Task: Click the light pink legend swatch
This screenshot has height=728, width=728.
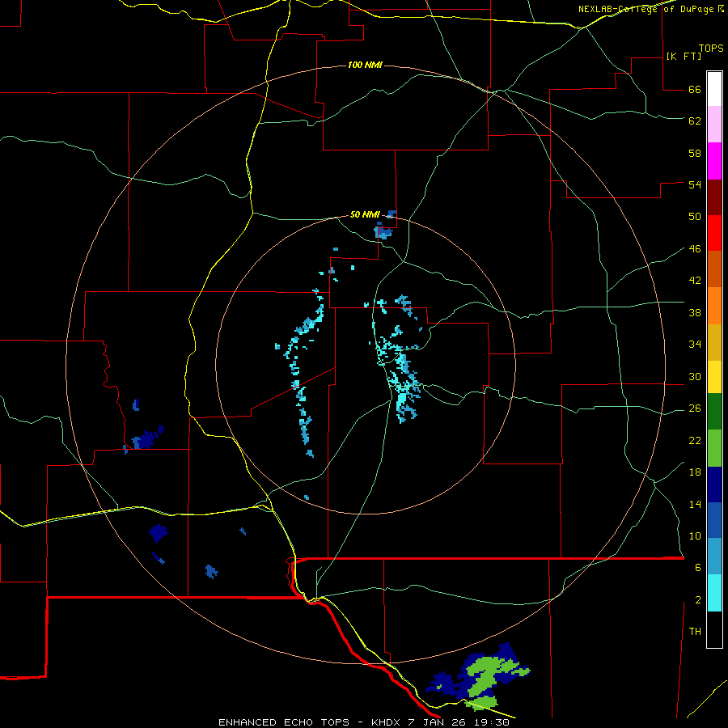Action: coord(714,124)
